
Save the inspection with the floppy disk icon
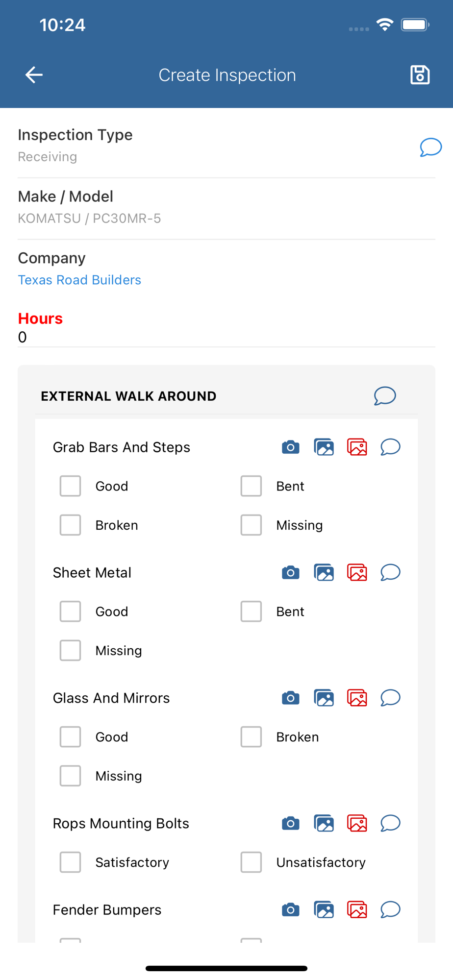420,75
